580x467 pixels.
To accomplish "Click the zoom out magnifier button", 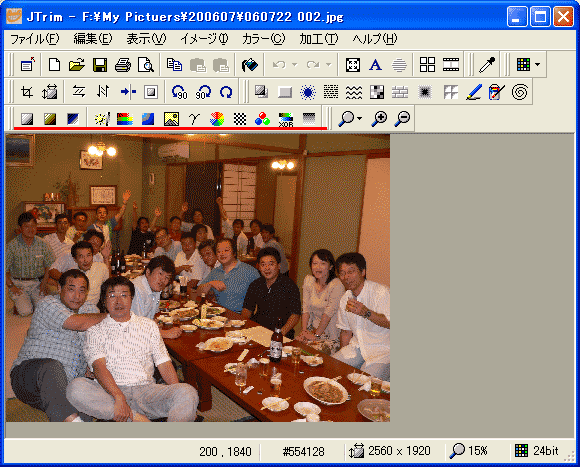I will (402, 119).
